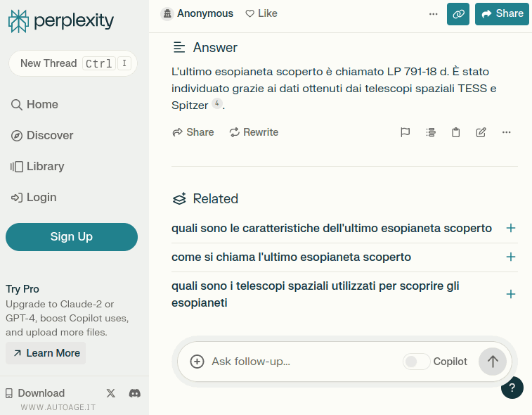Click the view sources list icon
Screen dimensions: 532x415
click(431, 132)
